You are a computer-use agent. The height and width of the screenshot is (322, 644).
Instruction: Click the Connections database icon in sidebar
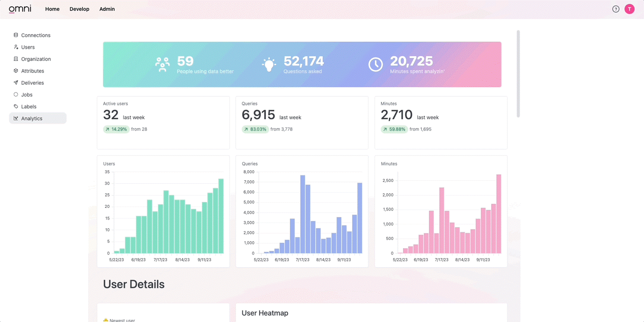click(x=16, y=35)
